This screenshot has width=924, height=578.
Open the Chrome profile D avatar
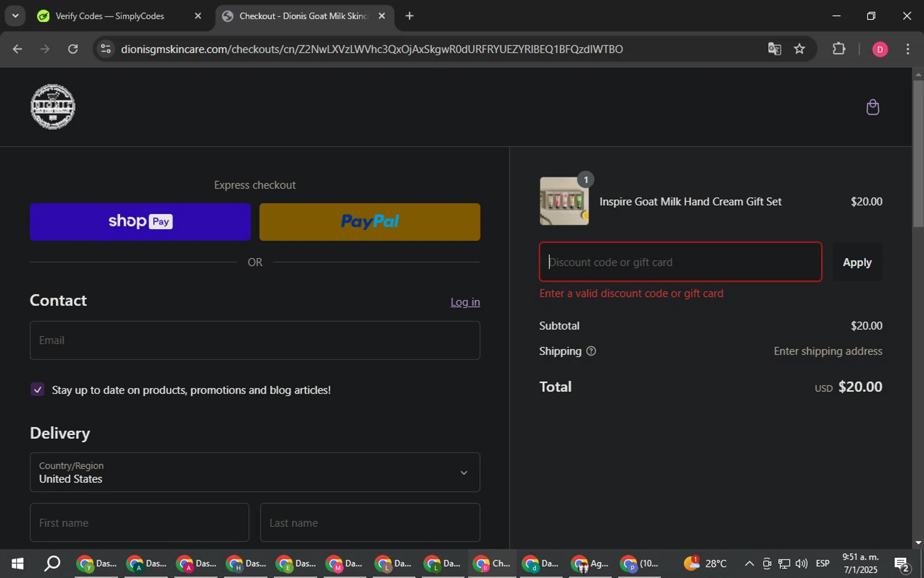pyautogui.click(x=880, y=49)
